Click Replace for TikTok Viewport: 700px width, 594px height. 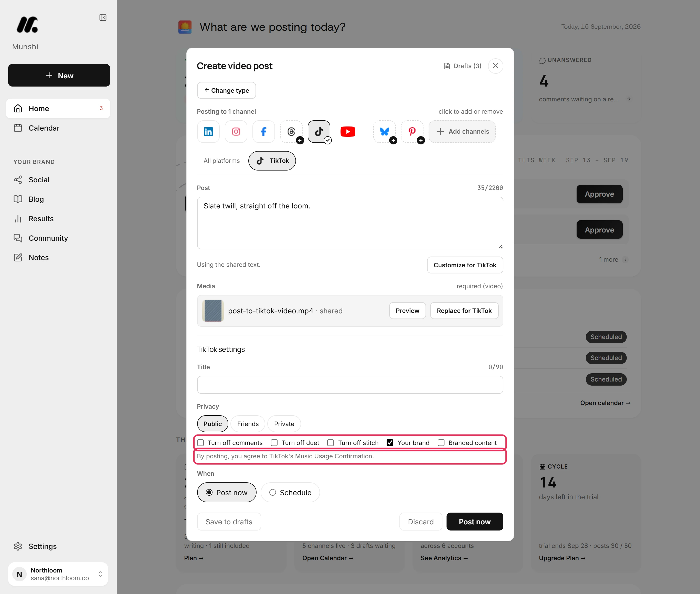(x=464, y=311)
